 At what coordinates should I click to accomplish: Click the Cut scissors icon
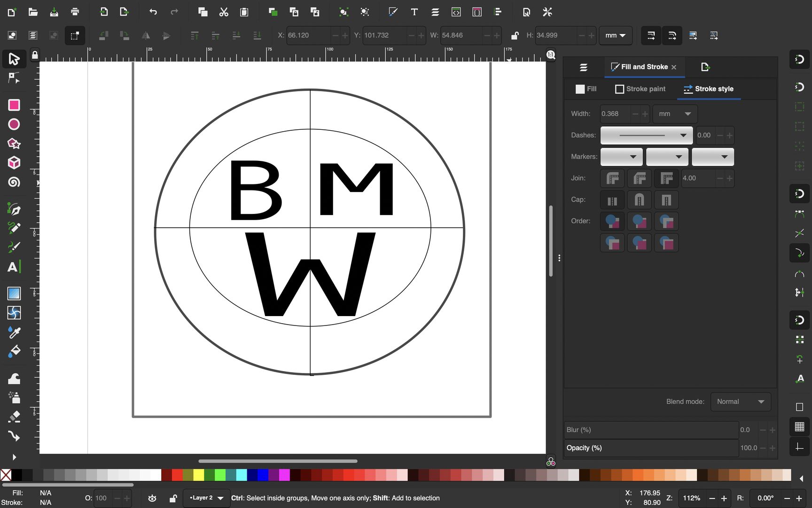coord(224,12)
